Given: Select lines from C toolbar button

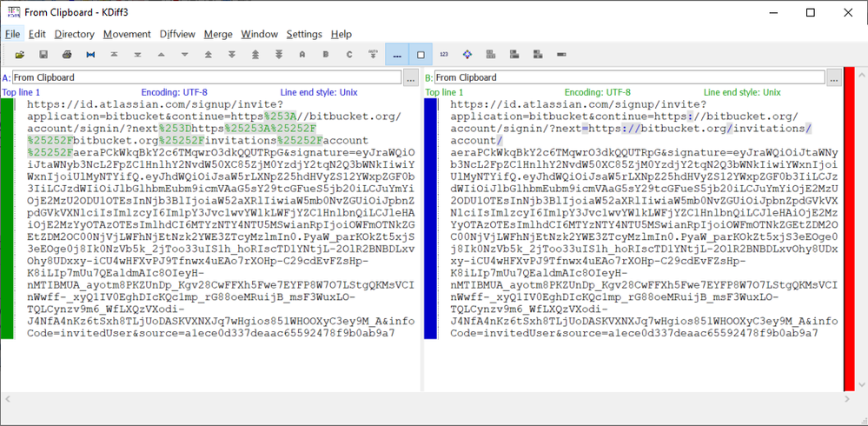Looking at the screenshot, I should pos(349,55).
